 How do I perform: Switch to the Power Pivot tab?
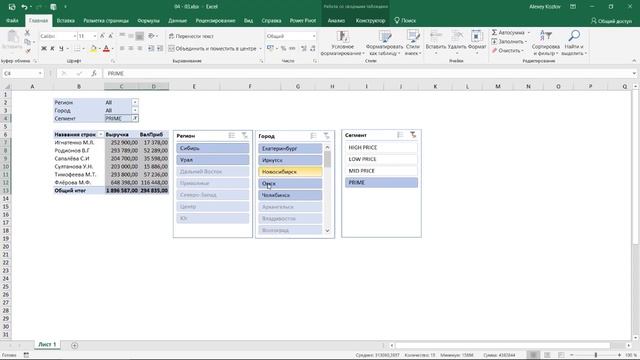[302, 20]
